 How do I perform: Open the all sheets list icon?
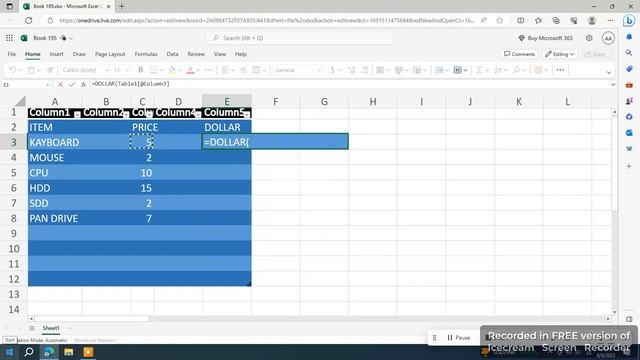[x=32, y=328]
